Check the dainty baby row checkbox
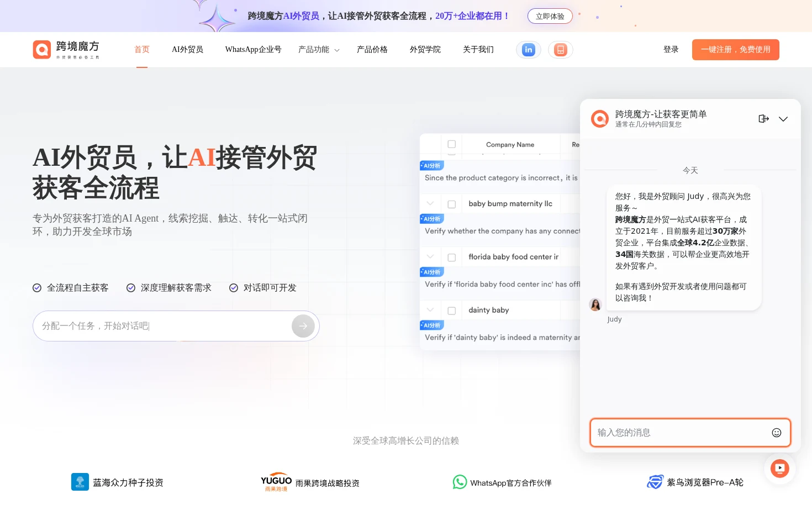 (451, 311)
